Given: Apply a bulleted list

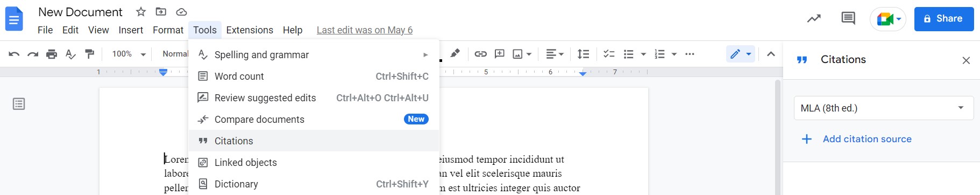Looking at the screenshot, I should tap(628, 54).
